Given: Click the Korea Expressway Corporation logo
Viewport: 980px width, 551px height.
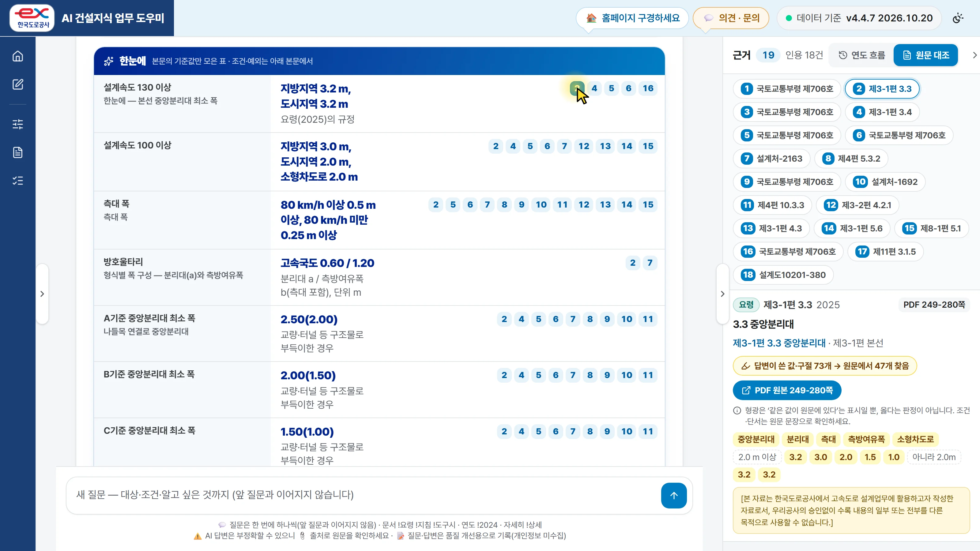Looking at the screenshot, I should [32, 18].
